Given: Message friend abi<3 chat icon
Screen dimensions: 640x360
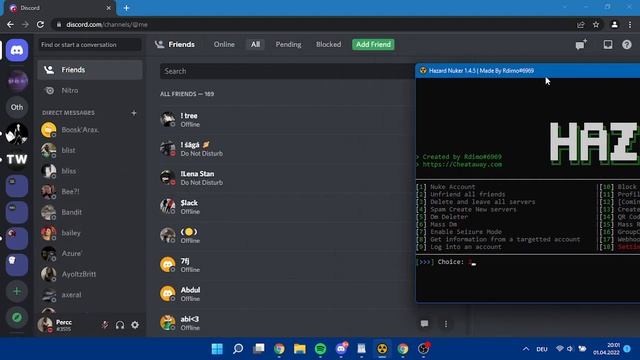Looking at the screenshot, I should (424, 324).
